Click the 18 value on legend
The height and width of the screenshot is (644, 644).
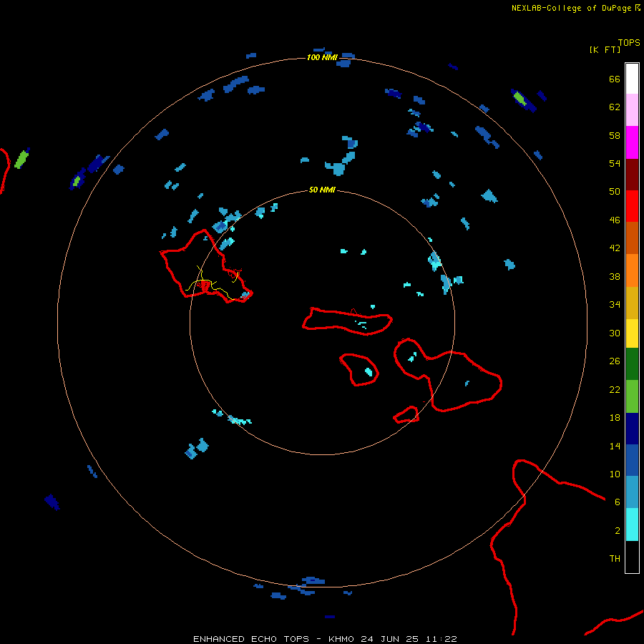(x=615, y=417)
